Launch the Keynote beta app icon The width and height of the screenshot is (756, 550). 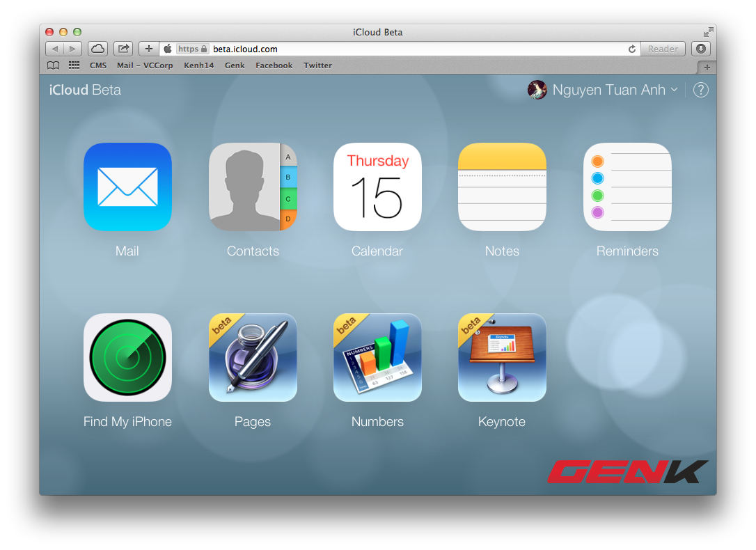tap(502, 358)
